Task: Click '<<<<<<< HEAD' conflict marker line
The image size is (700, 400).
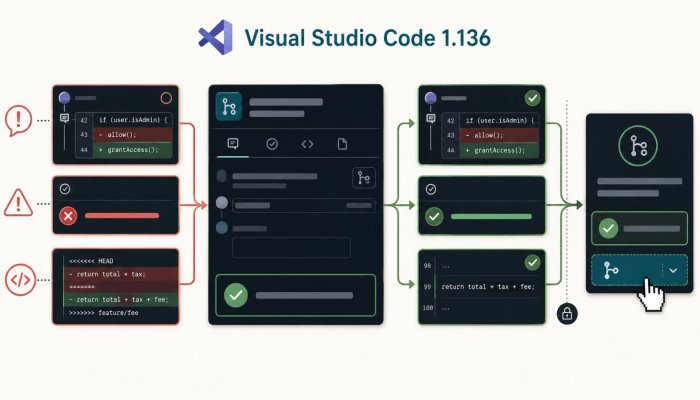Action: coord(92,261)
